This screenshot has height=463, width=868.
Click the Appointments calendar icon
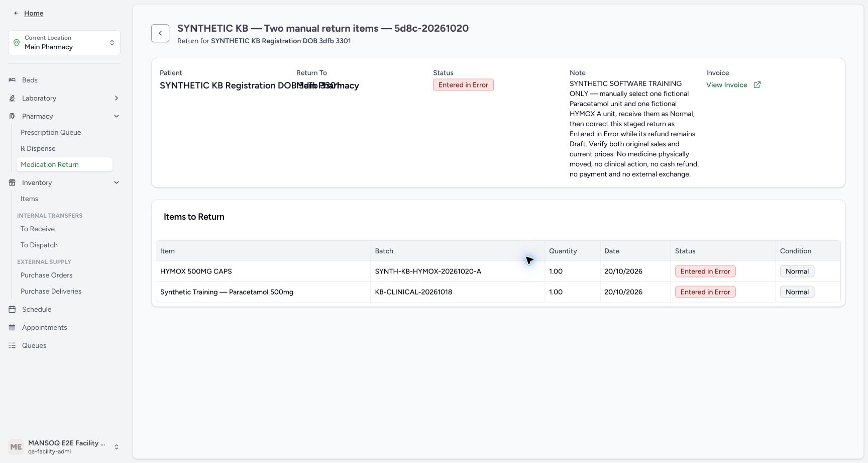pyautogui.click(x=12, y=327)
